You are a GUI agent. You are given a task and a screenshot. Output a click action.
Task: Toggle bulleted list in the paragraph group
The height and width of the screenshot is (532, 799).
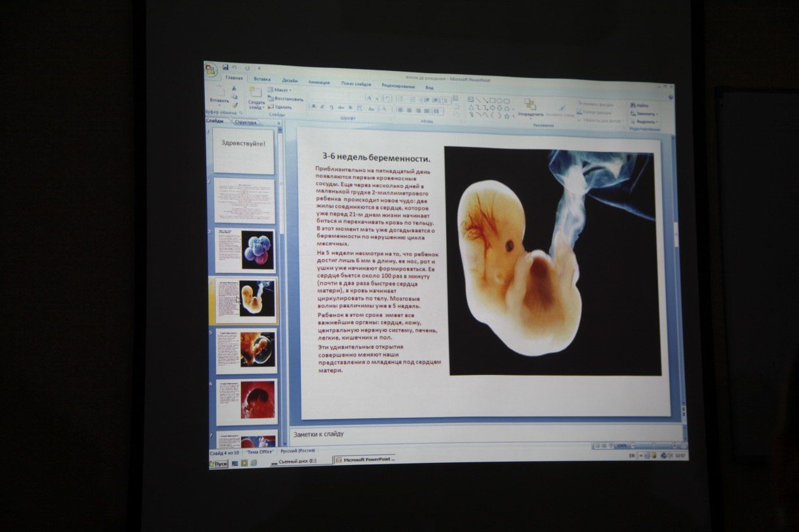coord(400,99)
